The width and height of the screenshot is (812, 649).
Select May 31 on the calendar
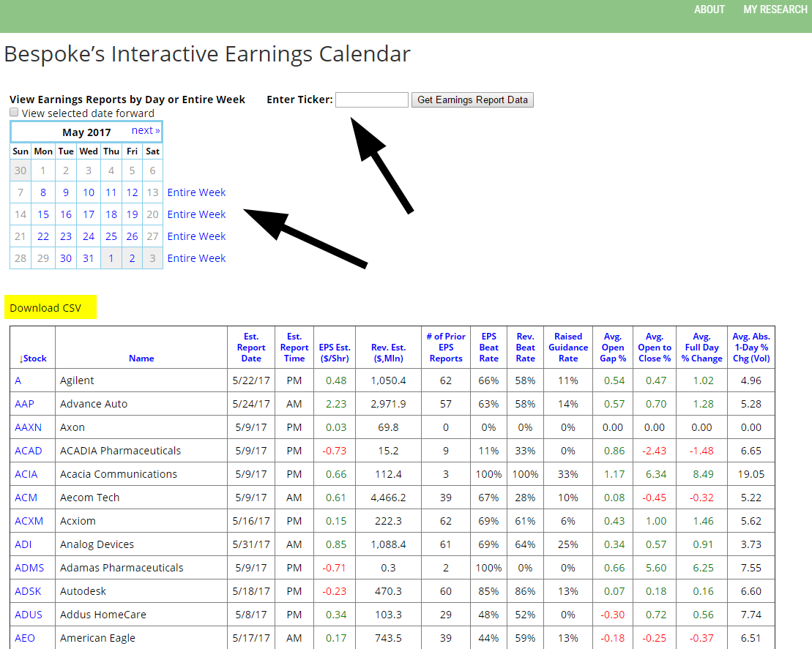click(x=89, y=258)
